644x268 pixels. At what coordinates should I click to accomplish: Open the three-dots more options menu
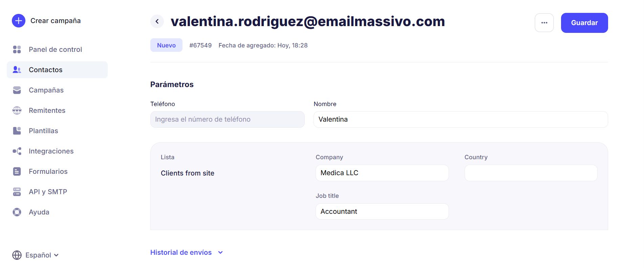point(544,23)
